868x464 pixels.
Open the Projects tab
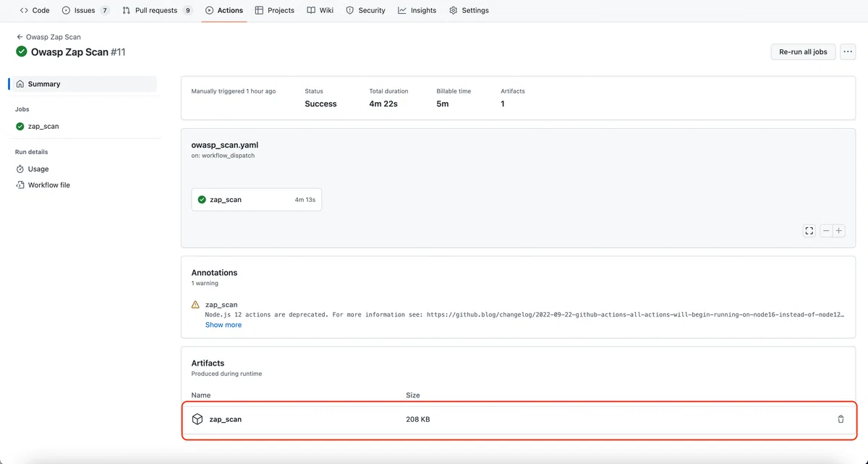click(275, 10)
